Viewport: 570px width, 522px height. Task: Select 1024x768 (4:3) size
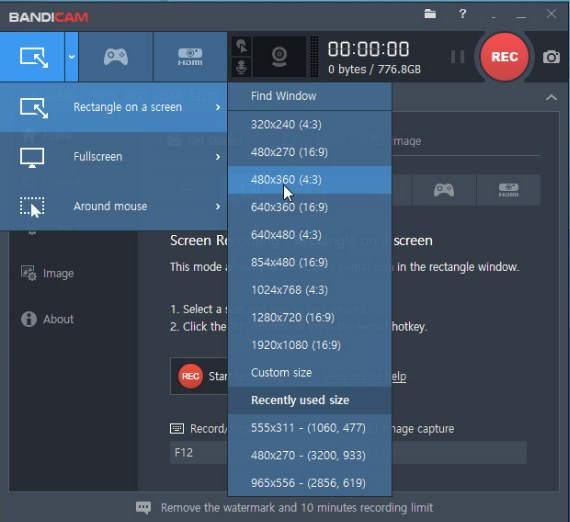click(310, 290)
